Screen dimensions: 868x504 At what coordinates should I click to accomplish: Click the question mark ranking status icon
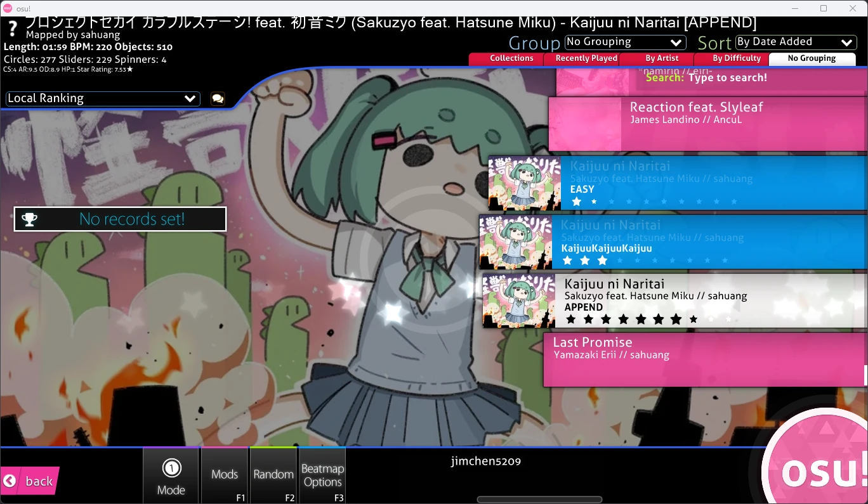(12, 30)
